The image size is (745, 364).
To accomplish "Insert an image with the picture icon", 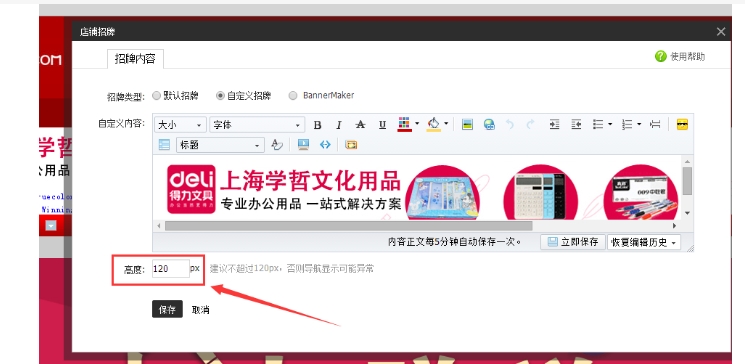I will pos(467,125).
